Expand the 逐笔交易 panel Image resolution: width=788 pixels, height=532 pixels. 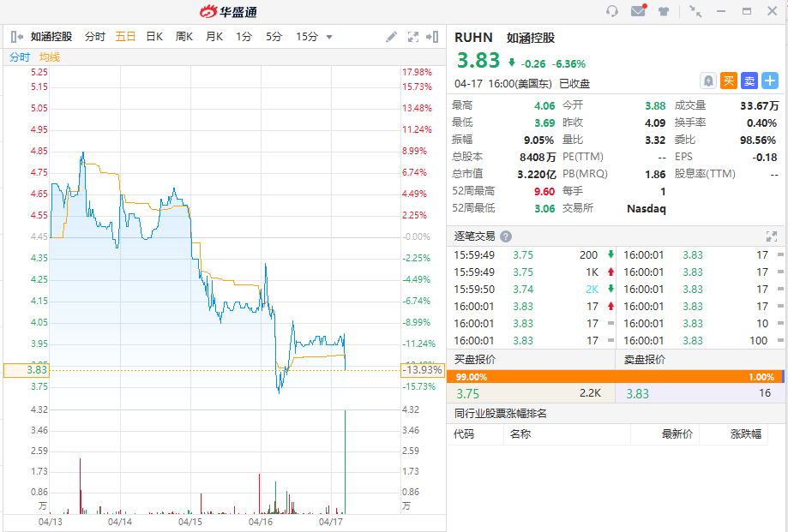pos(772,236)
